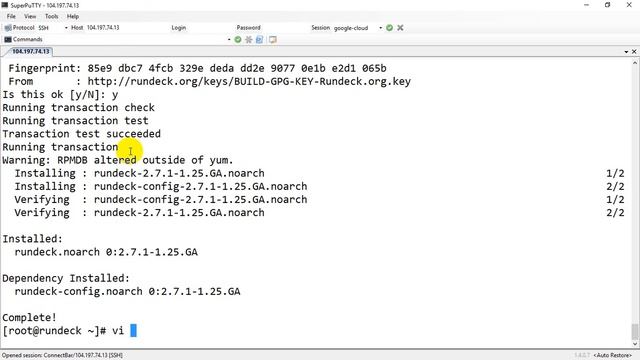The image size is (640, 360).
Task: Click the 'Installed:' heading in the terminal
Action: 33,239
